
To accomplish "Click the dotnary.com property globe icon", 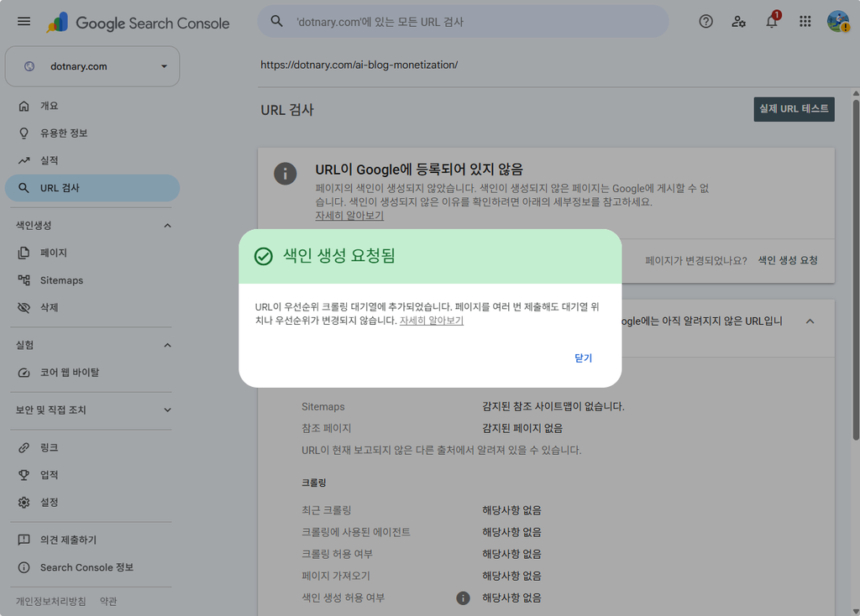I will [29, 66].
